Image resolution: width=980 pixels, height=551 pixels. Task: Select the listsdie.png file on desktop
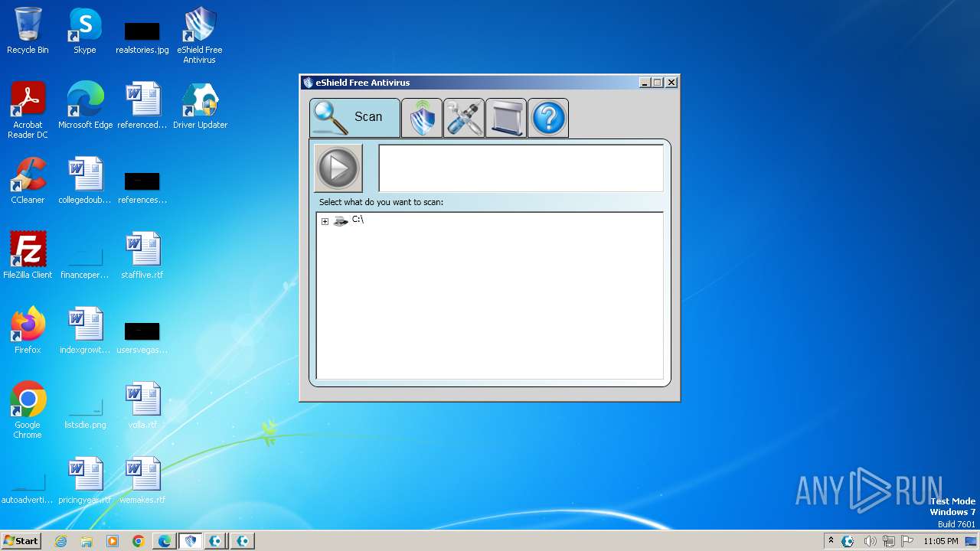coord(85,413)
